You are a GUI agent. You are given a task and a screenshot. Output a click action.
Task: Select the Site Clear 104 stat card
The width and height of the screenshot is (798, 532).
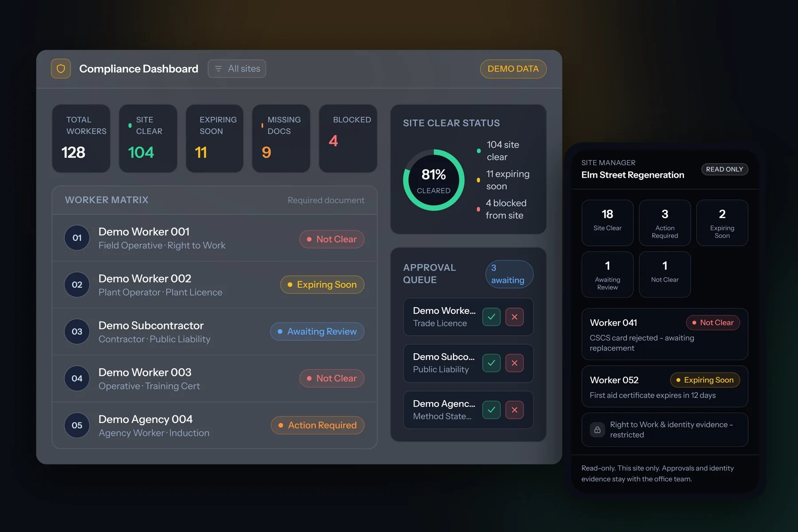pyautogui.click(x=148, y=138)
